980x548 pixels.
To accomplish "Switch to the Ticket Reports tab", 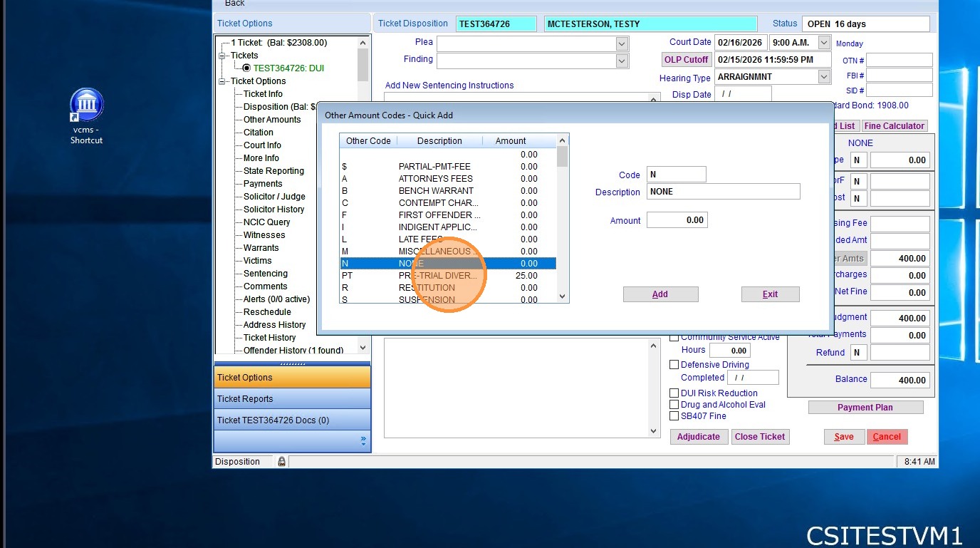I will (292, 399).
